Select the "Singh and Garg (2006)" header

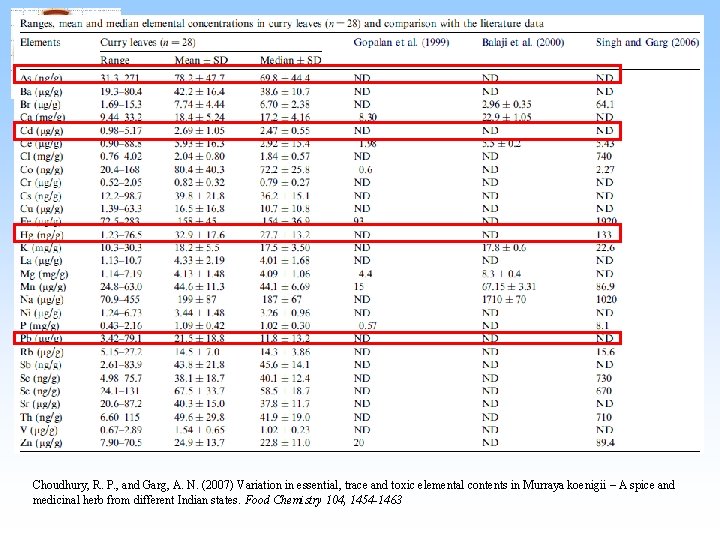(647, 42)
